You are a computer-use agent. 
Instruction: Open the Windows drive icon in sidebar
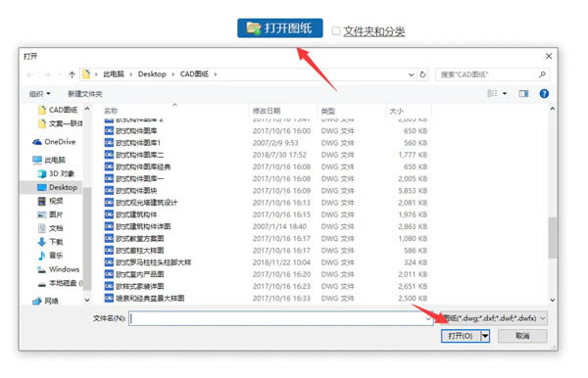click(x=42, y=269)
